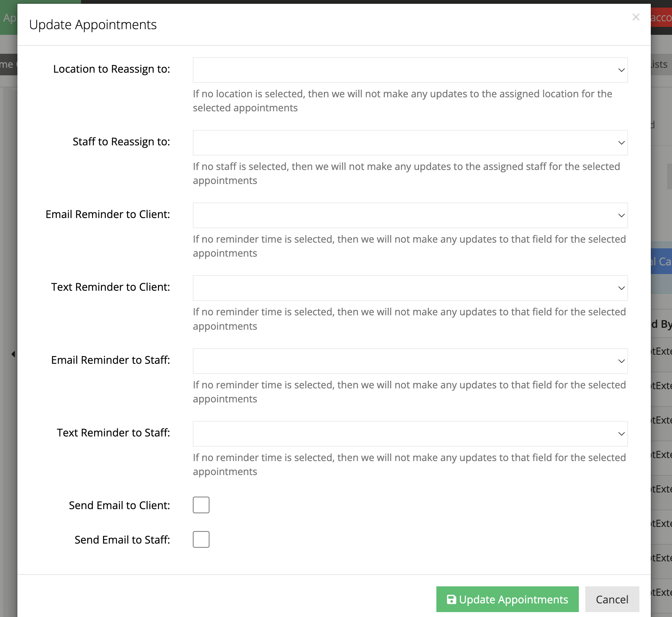Check the Send Email to Client box

point(201,505)
